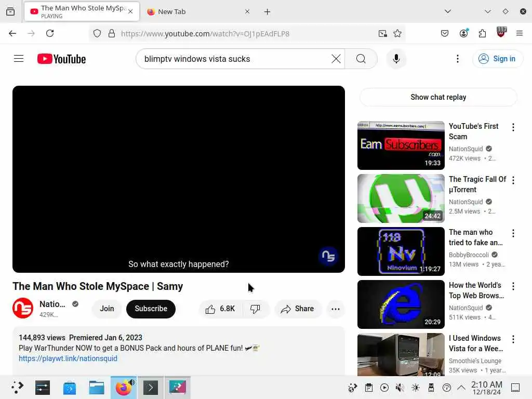Click the browser URL address bar
This screenshot has height=399, width=532.
247,34
